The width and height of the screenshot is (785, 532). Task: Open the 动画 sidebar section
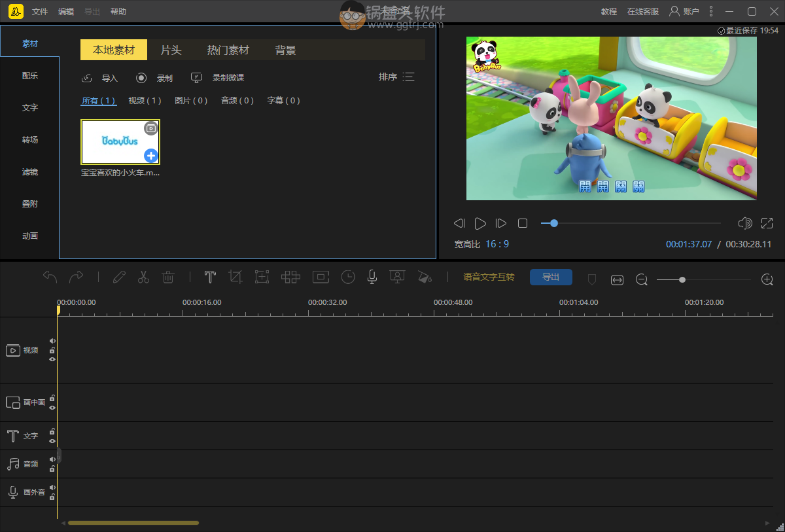pyautogui.click(x=30, y=236)
